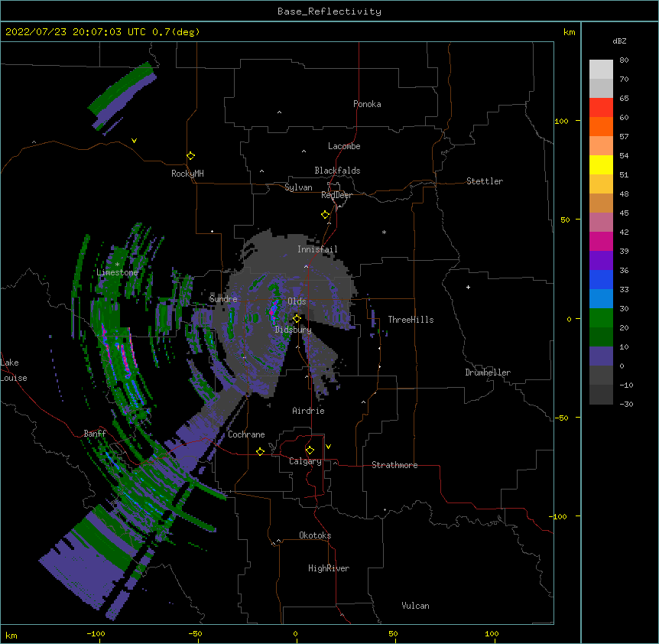Click the yellow V marker northwest of RockyMH
The width and height of the screenshot is (659, 644).
(134, 141)
